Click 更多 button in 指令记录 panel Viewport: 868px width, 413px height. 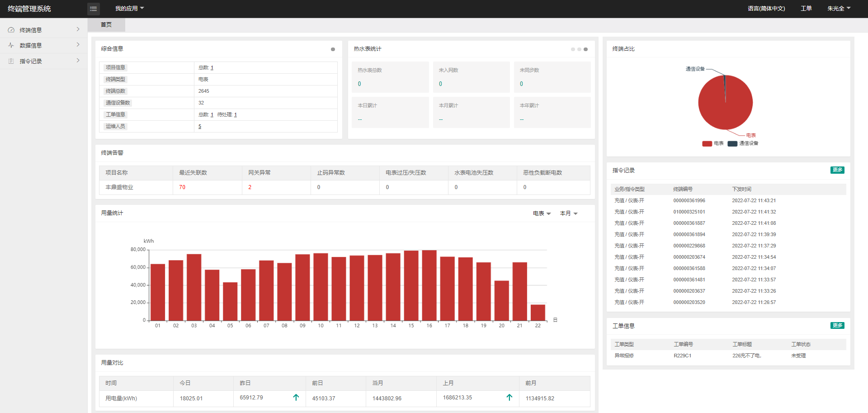(837, 170)
